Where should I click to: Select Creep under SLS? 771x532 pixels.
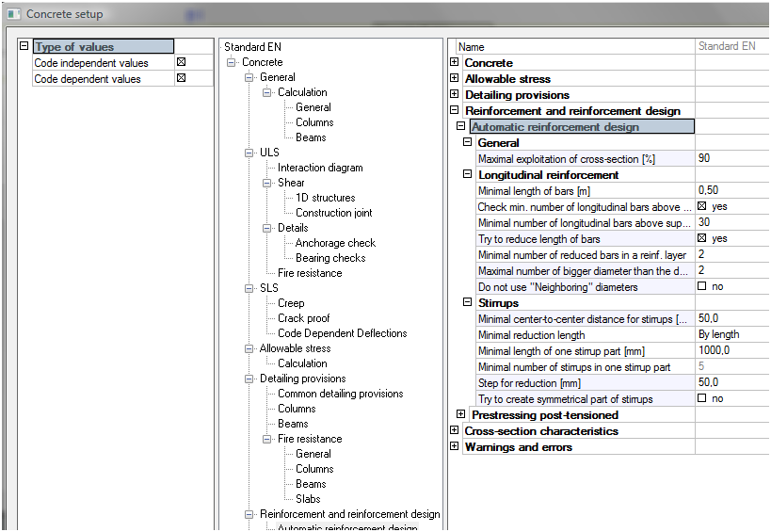pos(291,303)
